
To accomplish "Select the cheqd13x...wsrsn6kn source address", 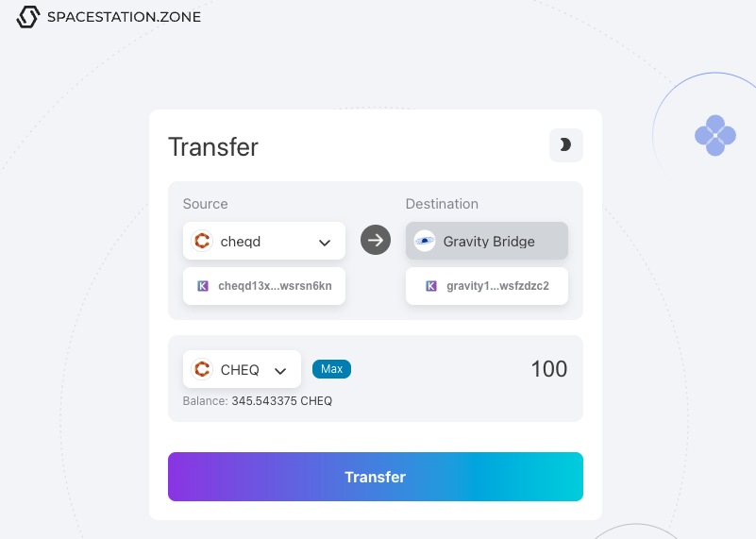I will point(275,285).
